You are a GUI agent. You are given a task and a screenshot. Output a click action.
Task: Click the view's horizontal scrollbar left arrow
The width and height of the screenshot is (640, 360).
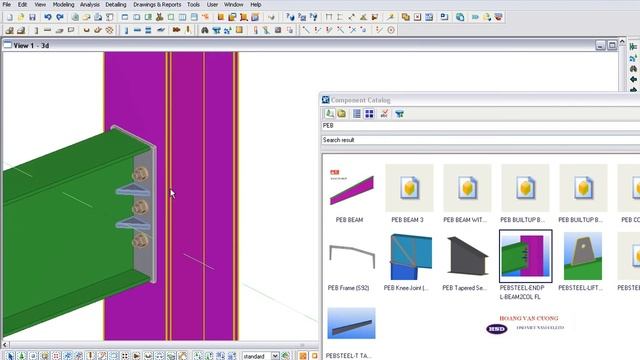[x=5, y=345]
